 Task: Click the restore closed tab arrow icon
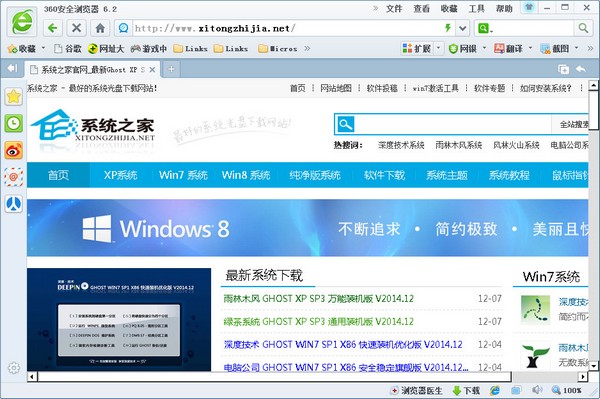point(581,69)
